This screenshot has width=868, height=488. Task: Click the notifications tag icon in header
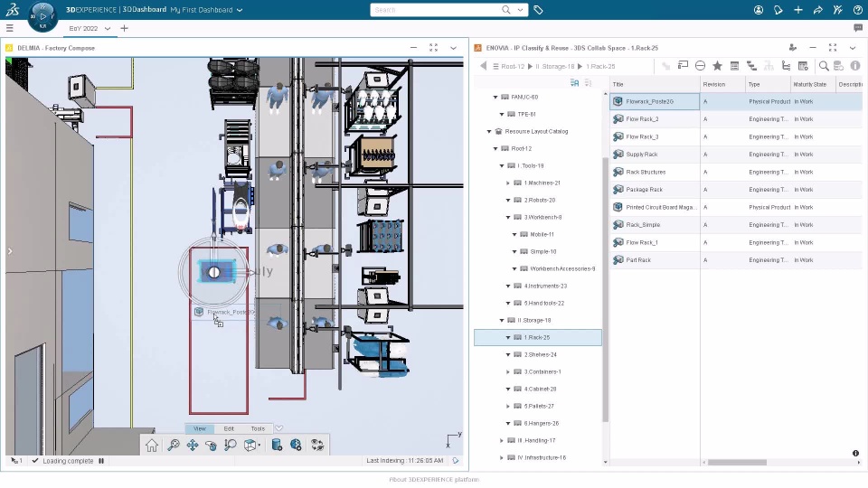778,10
